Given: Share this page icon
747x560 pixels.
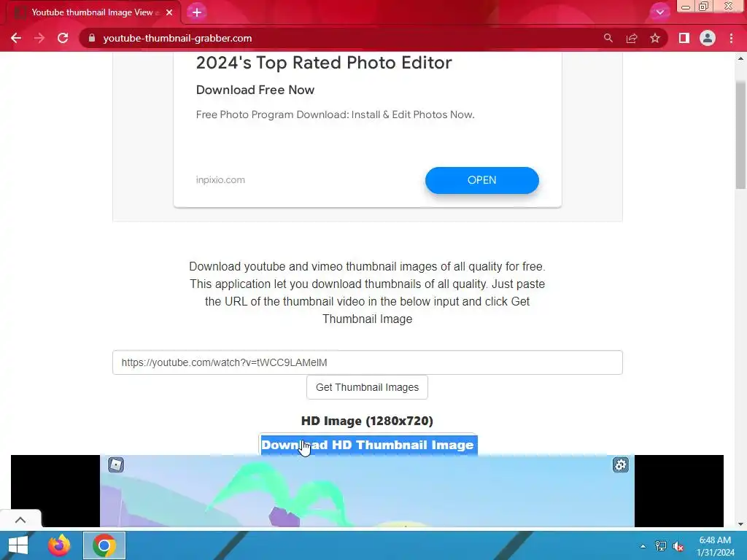Looking at the screenshot, I should 632,38.
